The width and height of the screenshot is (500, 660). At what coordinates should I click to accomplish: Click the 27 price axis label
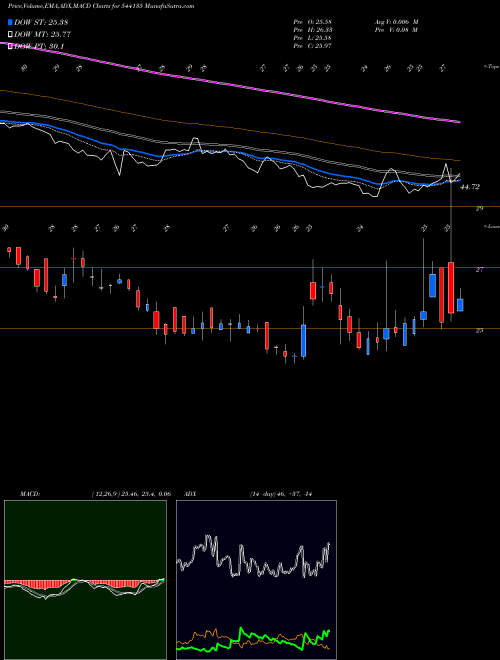coord(479,269)
